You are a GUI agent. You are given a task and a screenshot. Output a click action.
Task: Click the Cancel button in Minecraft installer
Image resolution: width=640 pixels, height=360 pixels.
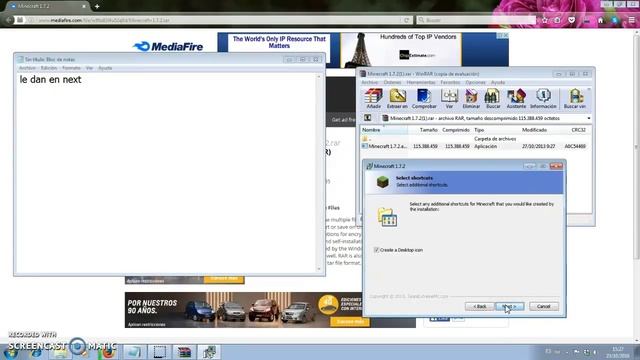click(544, 306)
